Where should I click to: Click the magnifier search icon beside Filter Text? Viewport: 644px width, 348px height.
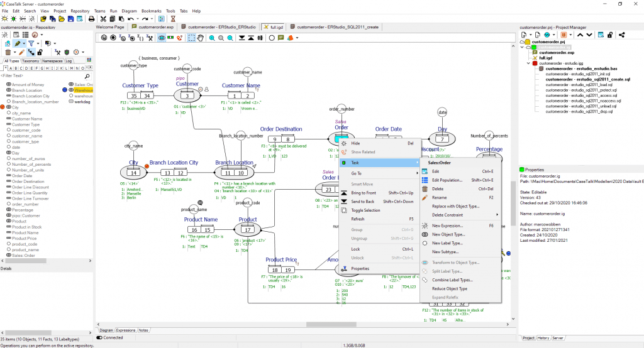click(87, 76)
